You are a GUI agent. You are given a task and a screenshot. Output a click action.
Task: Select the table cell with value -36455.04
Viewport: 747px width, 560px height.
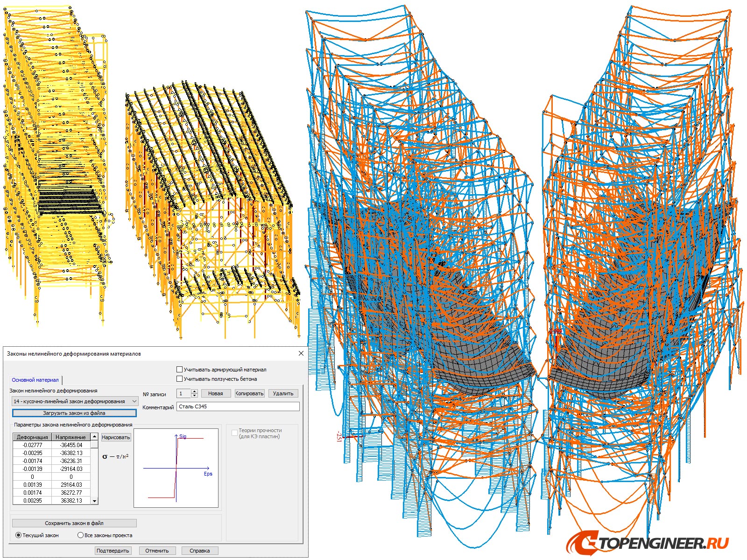click(x=70, y=445)
